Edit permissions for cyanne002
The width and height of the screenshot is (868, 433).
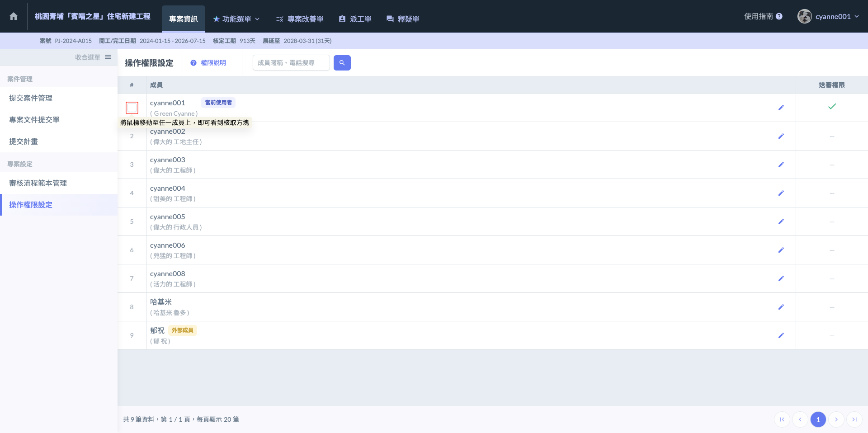(x=781, y=136)
